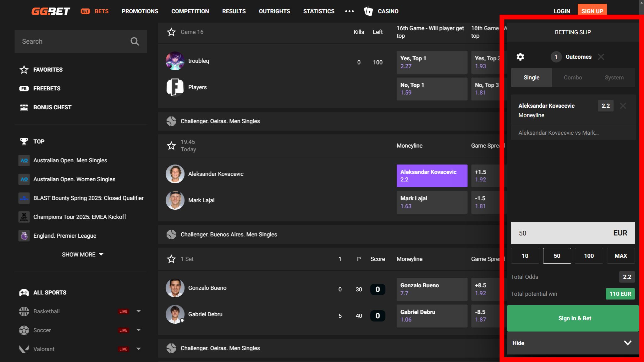The width and height of the screenshot is (644, 362).
Task: Click the Sign Up button
Action: pyautogui.click(x=592, y=11)
